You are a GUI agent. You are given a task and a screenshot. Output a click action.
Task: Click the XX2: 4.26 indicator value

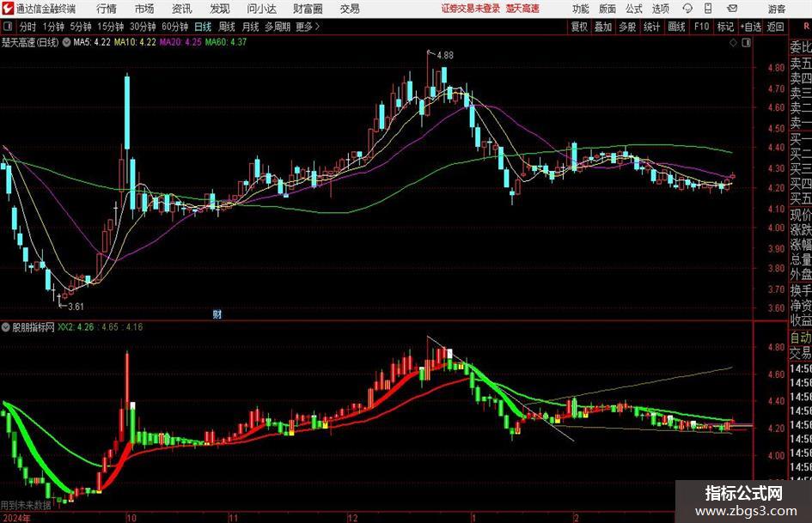point(76,327)
